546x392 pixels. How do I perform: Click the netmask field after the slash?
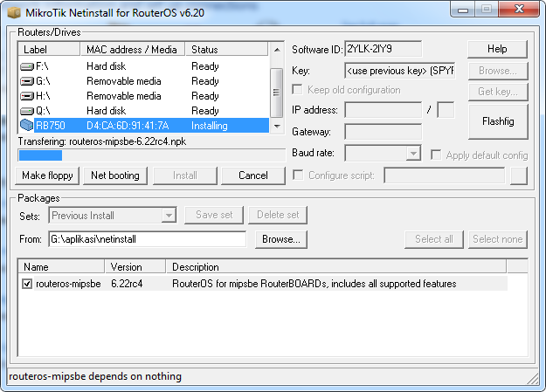[x=446, y=110]
